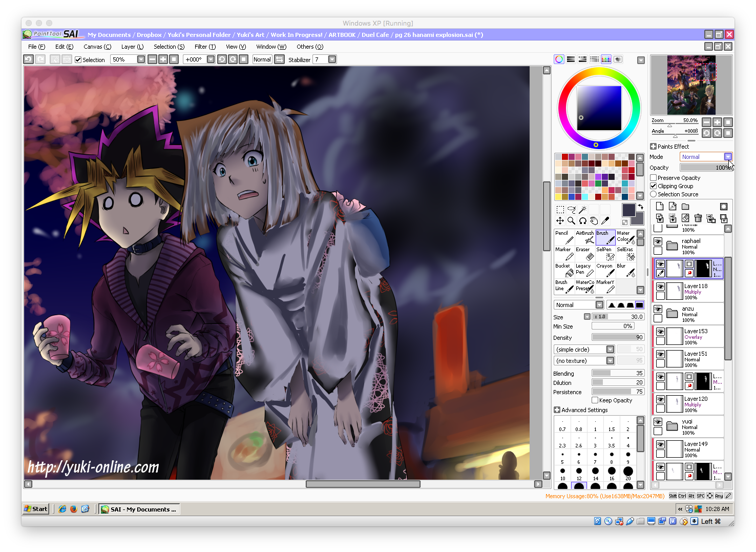This screenshot has height=552, width=756.
Task: Click the navigator thumbnail preview
Action: (x=691, y=85)
